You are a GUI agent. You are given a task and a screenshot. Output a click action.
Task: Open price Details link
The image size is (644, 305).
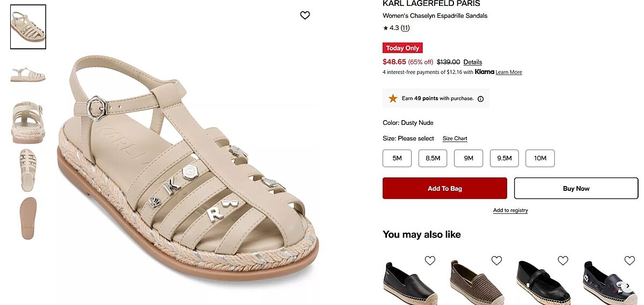point(473,62)
